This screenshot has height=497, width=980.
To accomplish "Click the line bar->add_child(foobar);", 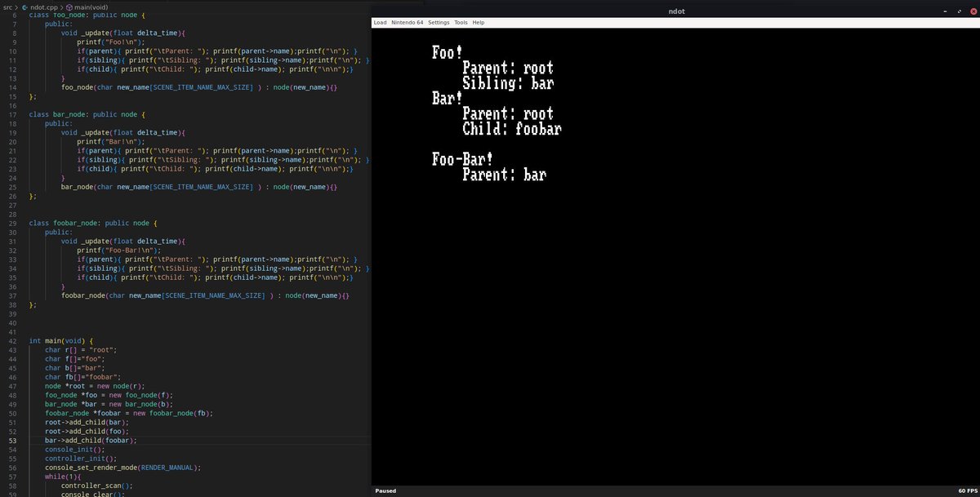I will [x=91, y=441].
